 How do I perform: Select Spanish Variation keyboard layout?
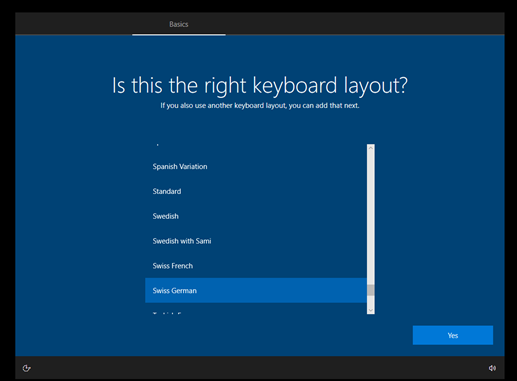(x=256, y=166)
